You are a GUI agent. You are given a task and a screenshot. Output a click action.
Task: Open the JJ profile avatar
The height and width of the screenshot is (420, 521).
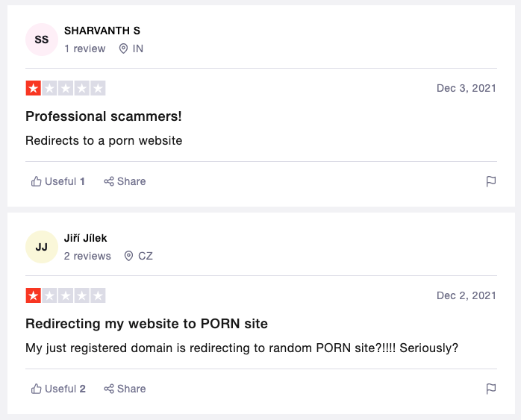[x=42, y=247]
